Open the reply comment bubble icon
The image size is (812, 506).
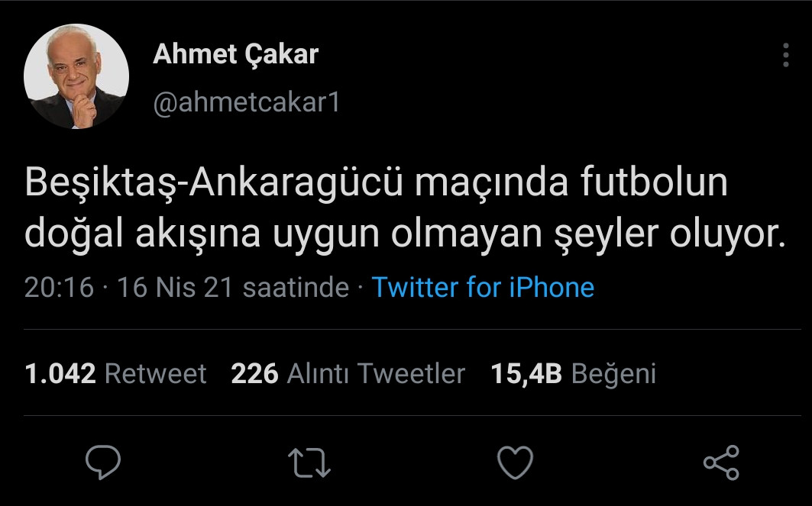(x=103, y=461)
